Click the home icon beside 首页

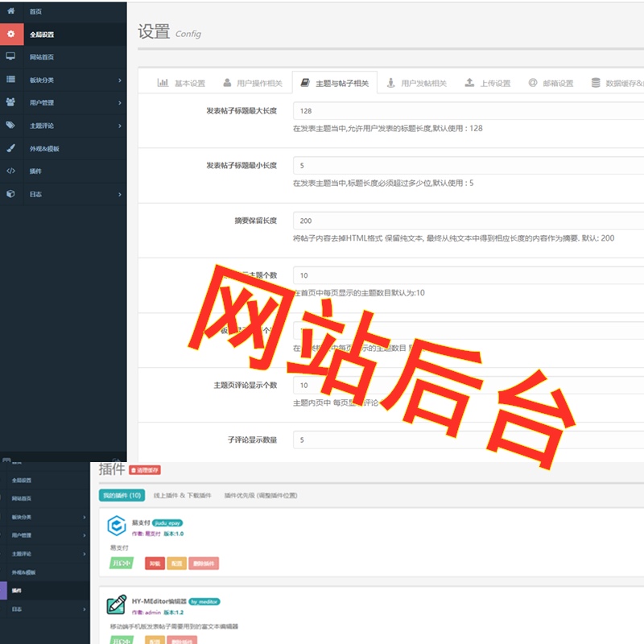tap(10, 11)
